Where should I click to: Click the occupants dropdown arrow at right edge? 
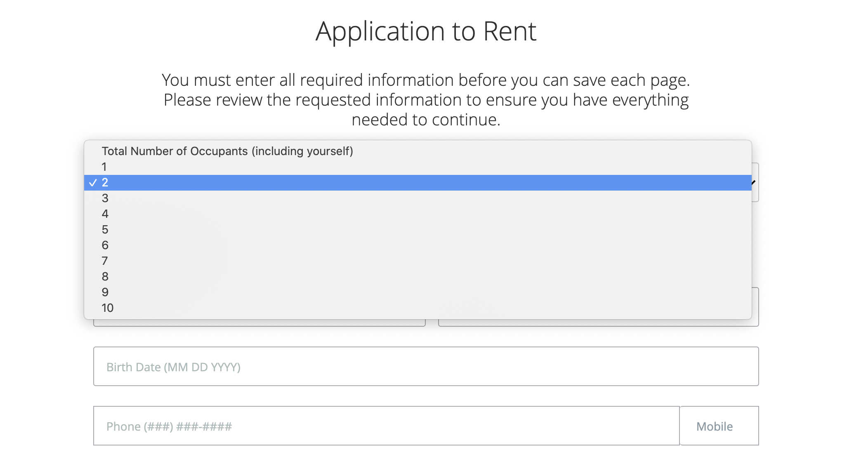point(755,183)
